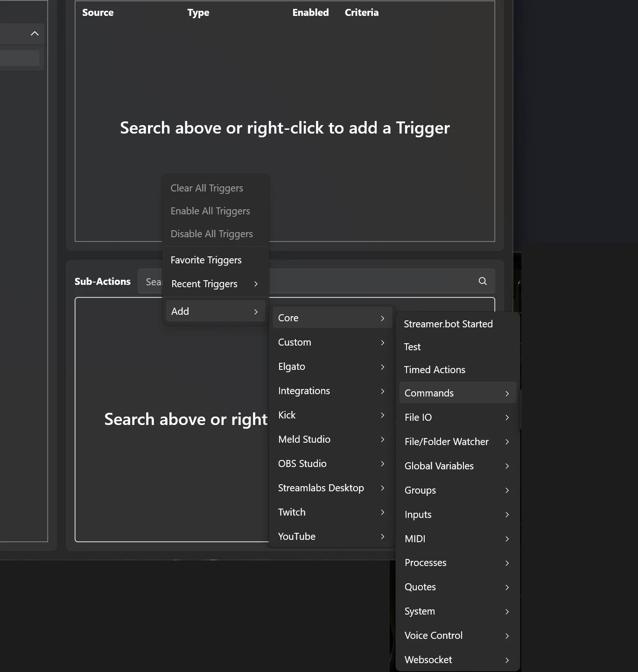This screenshot has width=638, height=672.
Task: Open the Integrations submenu
Action: (x=332, y=391)
